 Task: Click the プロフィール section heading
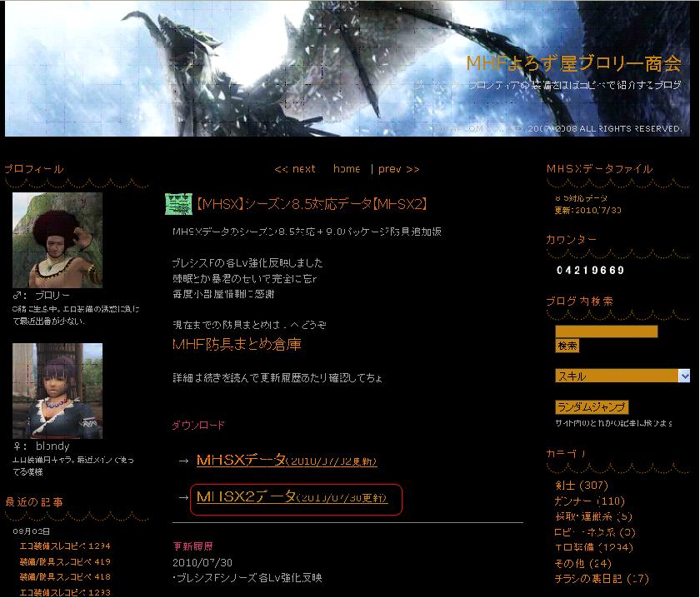[34, 169]
